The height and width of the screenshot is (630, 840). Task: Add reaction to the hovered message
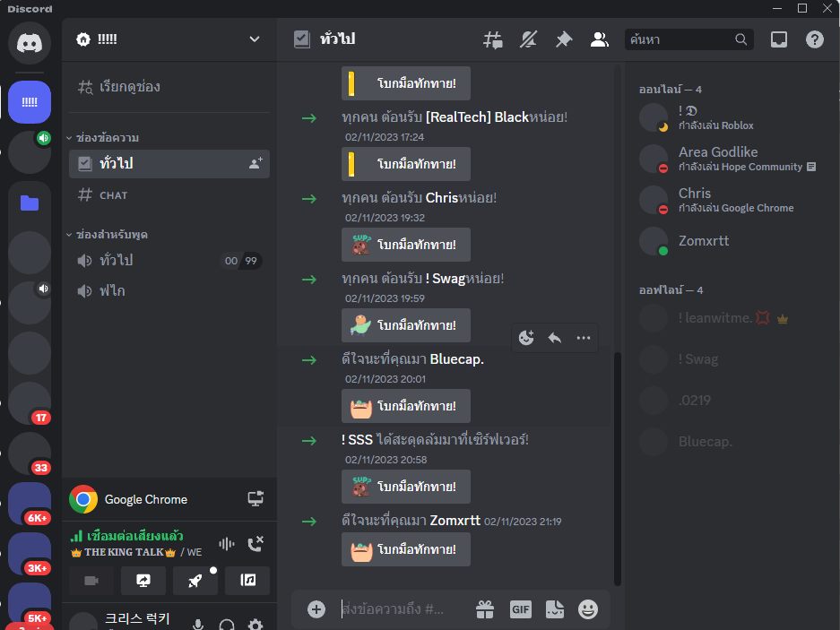(526, 338)
